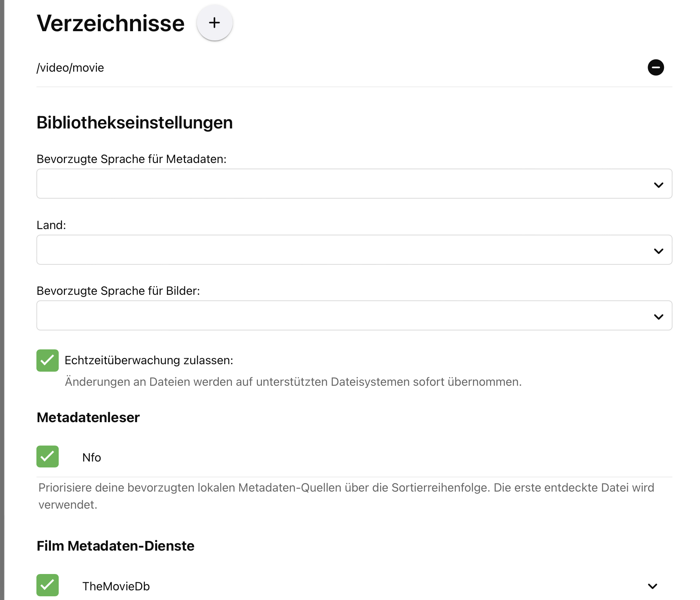Toggle the TheMovieDb checkbox

point(48,585)
